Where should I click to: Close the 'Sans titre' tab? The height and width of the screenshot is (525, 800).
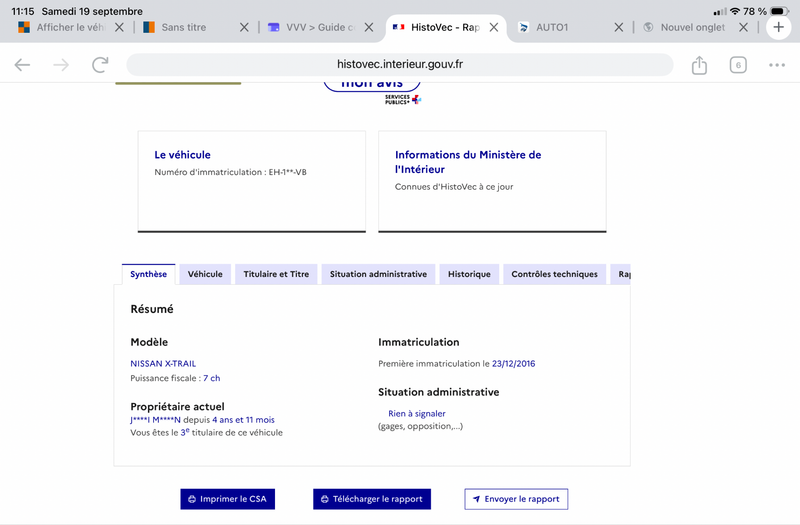pyautogui.click(x=244, y=27)
